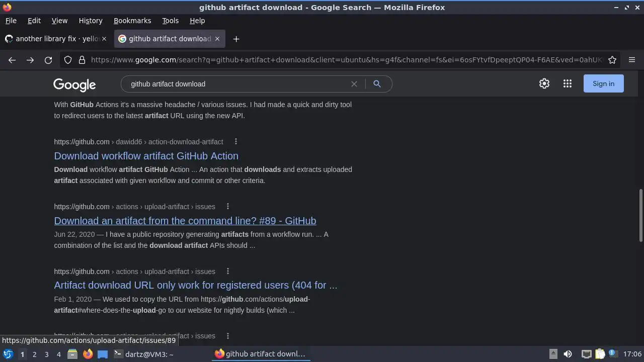The image size is (644, 362).
Task: Open the removable media eject tray icon
Action: pos(553,354)
